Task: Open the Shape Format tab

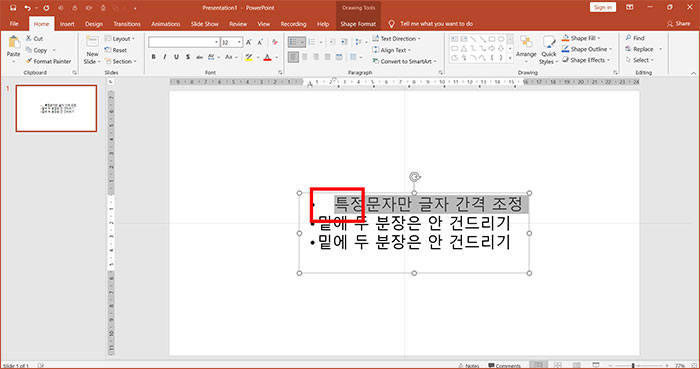Action: pyautogui.click(x=358, y=24)
